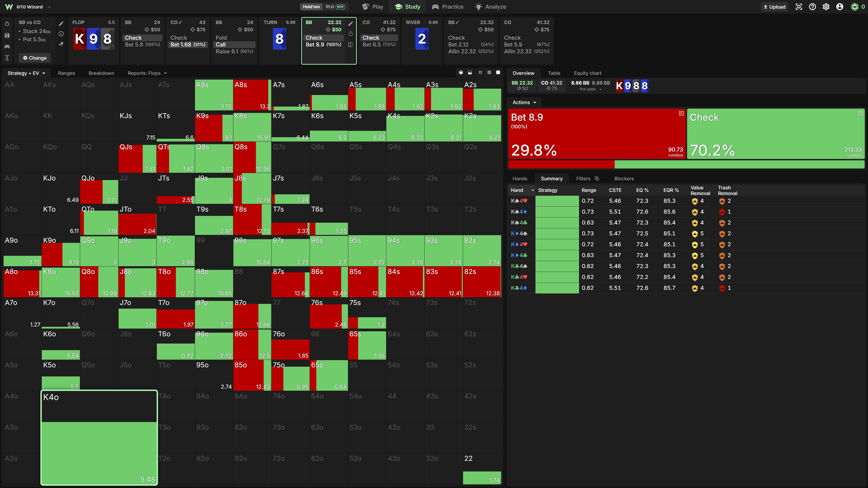Screen dimensions: 868x488
Task: Open the Hand column sort dropdown
Action: (533, 190)
